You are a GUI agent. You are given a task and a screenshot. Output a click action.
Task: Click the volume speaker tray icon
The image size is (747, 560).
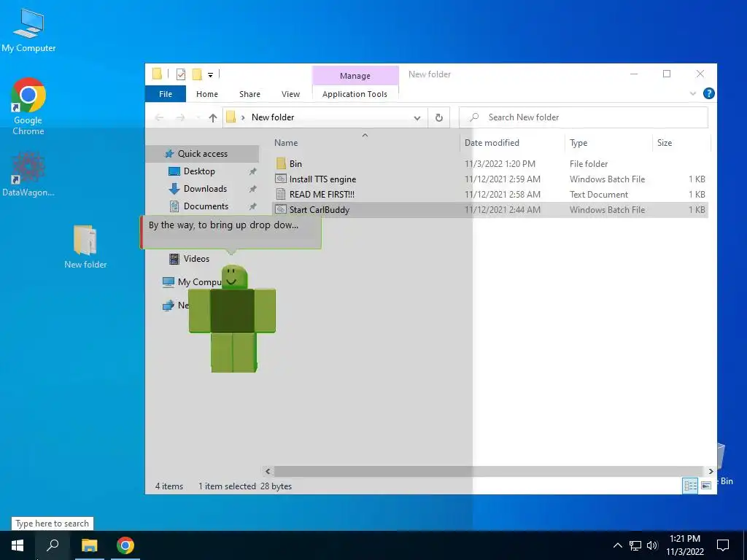(x=652, y=545)
